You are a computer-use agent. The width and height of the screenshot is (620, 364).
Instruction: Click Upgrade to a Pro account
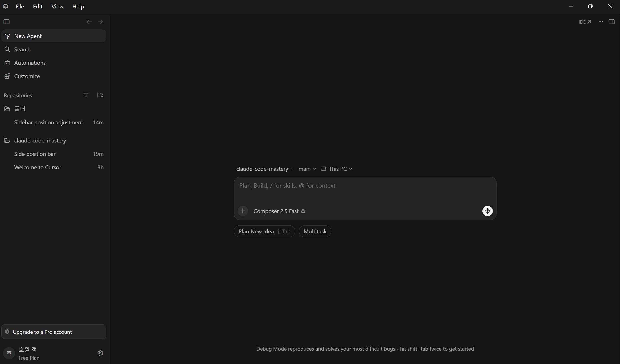[x=54, y=332]
